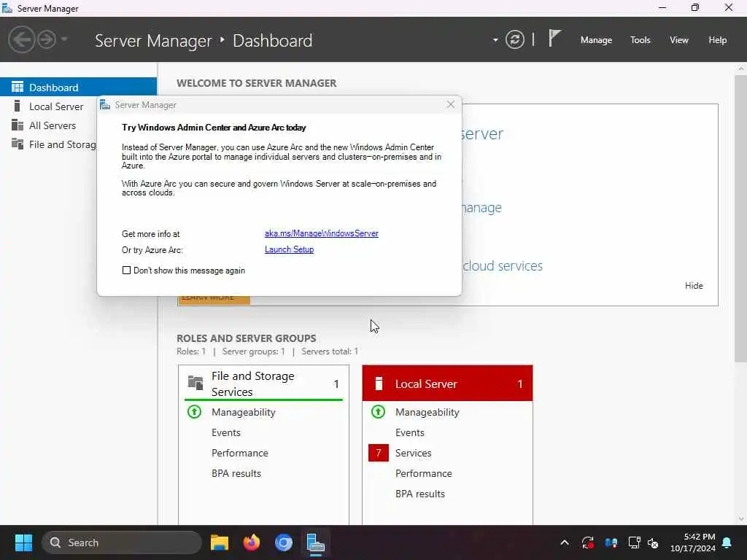Open the View menu
The image size is (747, 560).
679,40
